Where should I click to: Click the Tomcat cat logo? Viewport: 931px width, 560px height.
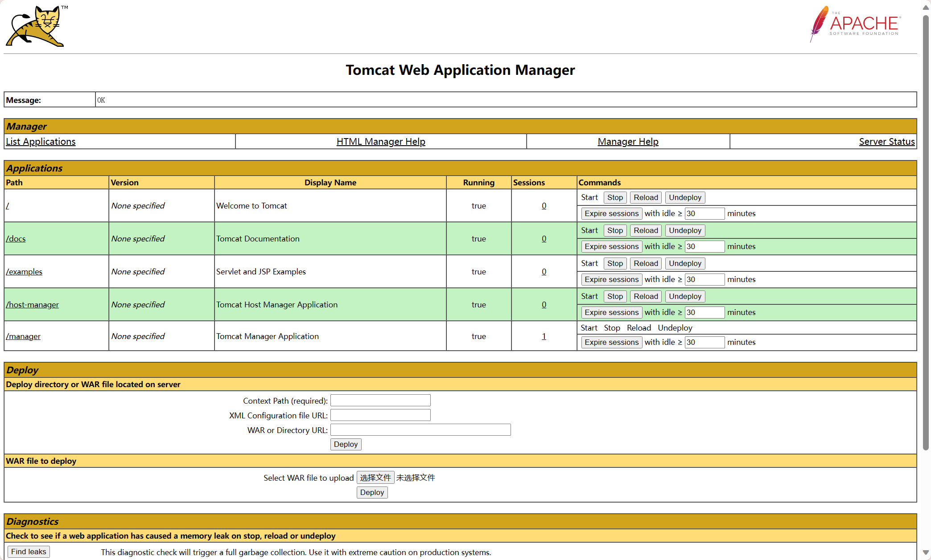tap(36, 27)
